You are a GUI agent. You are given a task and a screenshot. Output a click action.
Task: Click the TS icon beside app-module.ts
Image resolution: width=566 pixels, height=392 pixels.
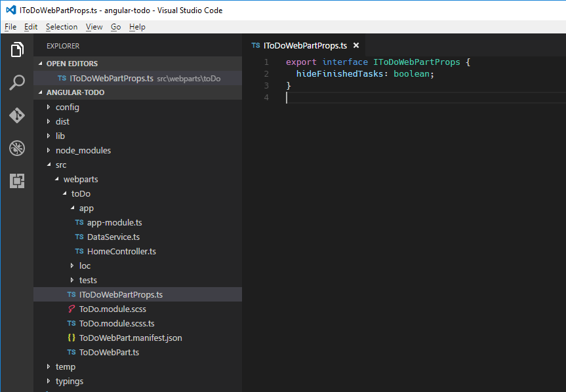coord(79,222)
